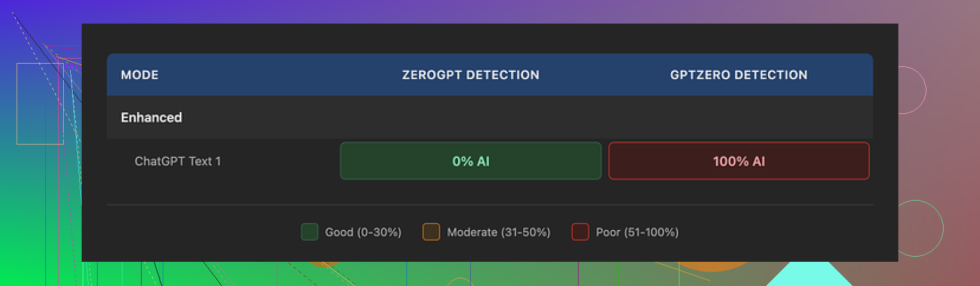The width and height of the screenshot is (980, 286).
Task: Click the orange Moderate legend swatch
Action: click(431, 232)
